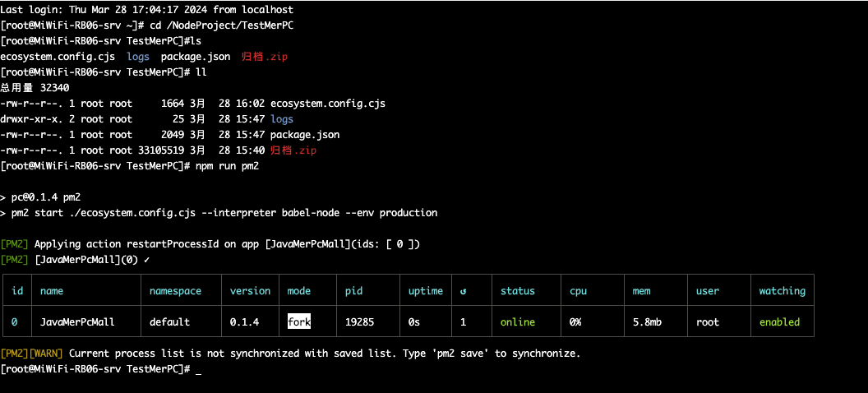Select the '5.8mb' memory value

pyautogui.click(x=647, y=321)
